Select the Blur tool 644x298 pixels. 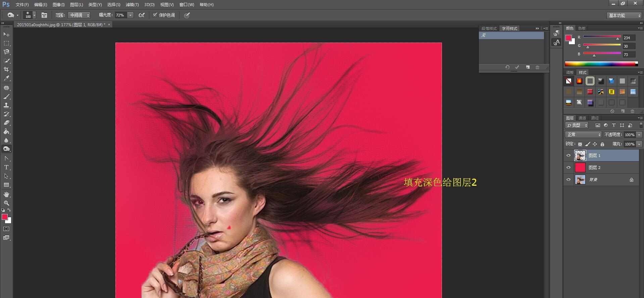coord(6,140)
